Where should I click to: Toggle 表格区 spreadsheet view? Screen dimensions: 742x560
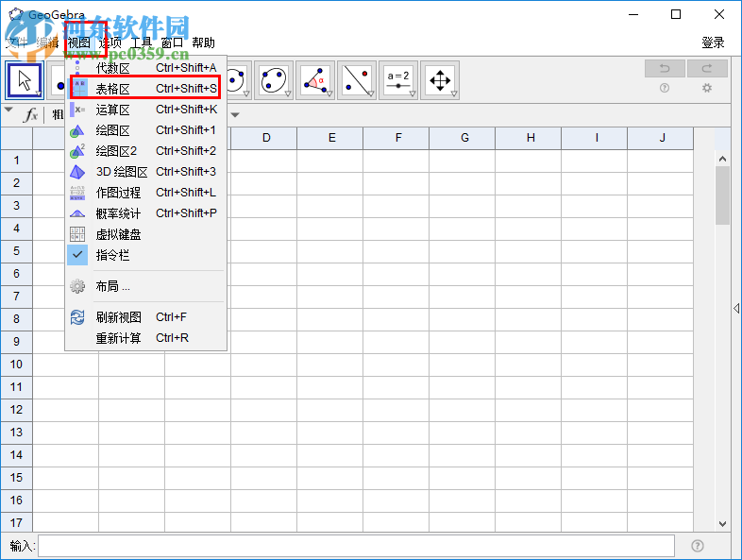coord(145,89)
